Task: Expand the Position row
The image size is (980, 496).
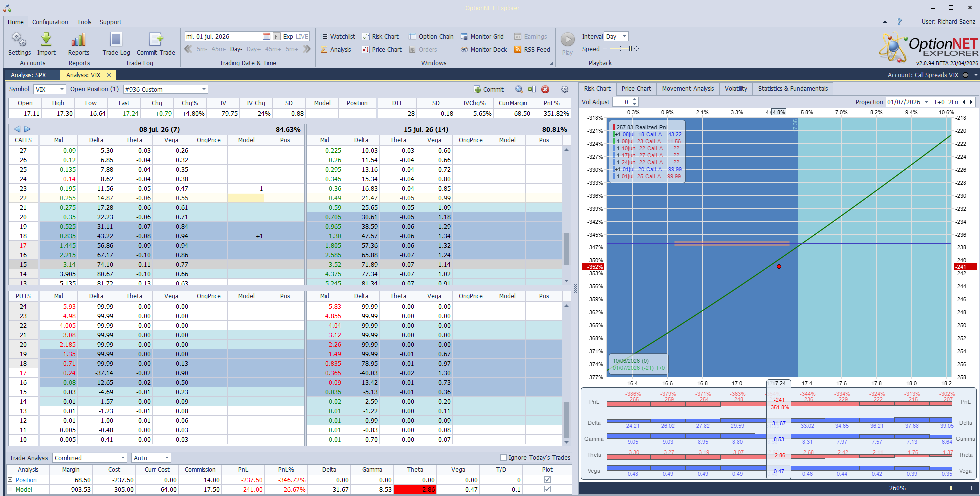Action: coord(10,480)
